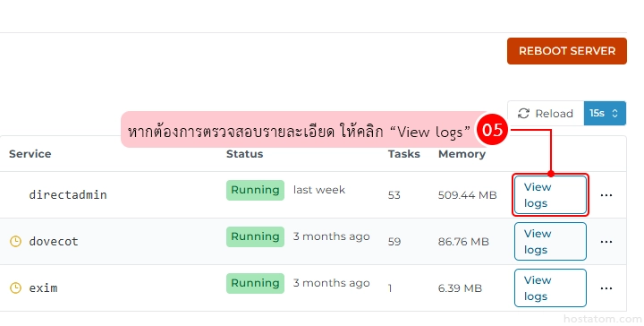644x326 pixels.
Task: Click the 509.44 MB memory value
Action: tap(468, 195)
